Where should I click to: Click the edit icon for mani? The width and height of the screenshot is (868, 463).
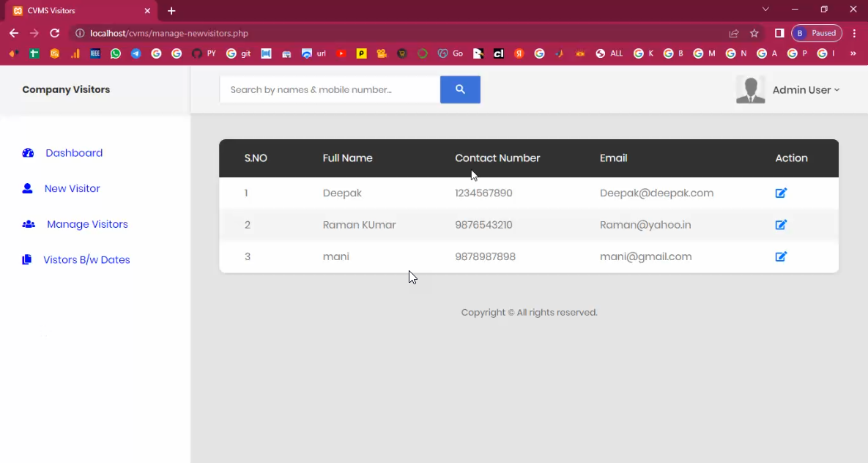(x=781, y=256)
